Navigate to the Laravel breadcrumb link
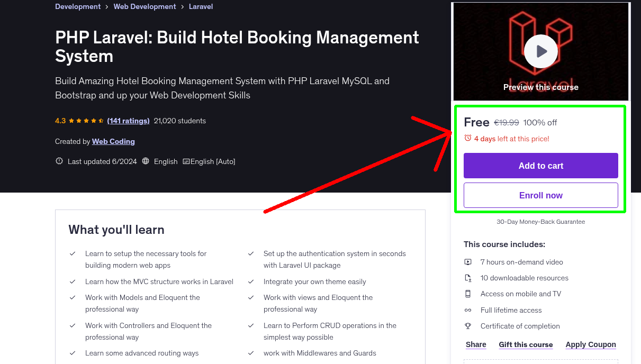Viewport: 641px width, 364px height. pyautogui.click(x=201, y=6)
